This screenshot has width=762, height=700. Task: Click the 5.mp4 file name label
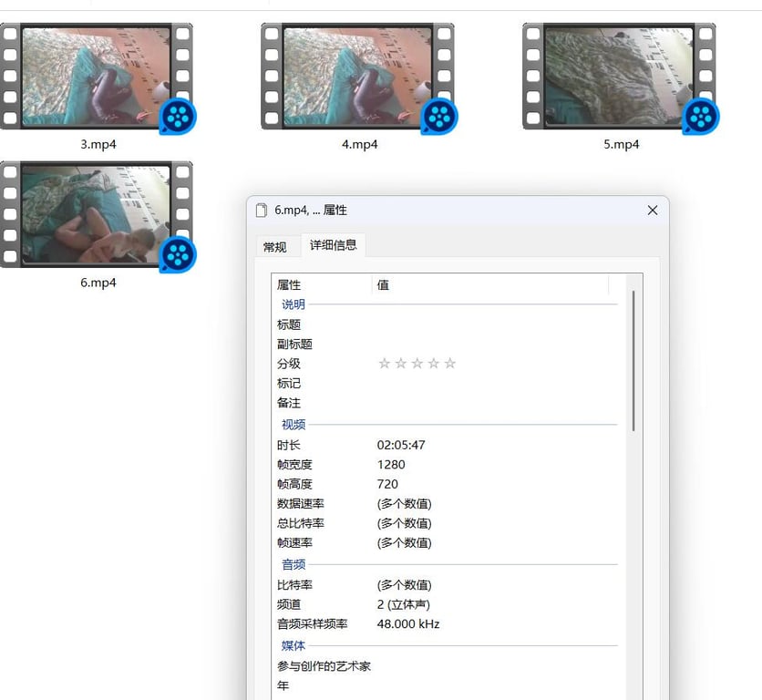click(x=621, y=144)
